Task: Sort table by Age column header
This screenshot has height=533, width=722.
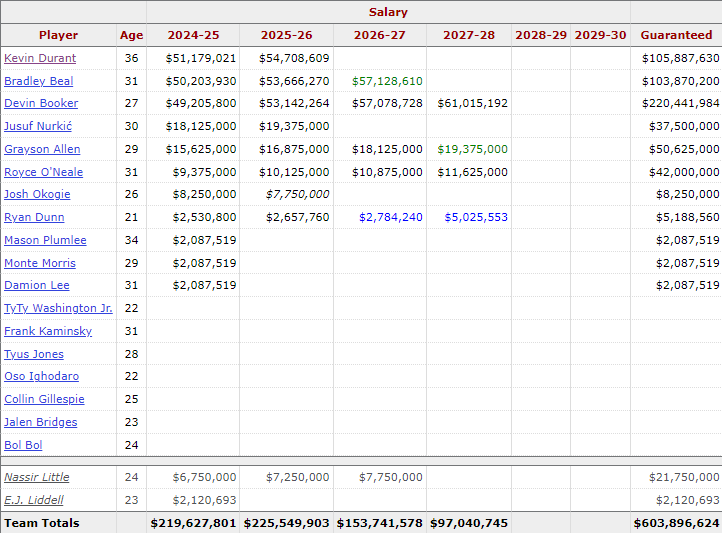Action: (x=131, y=35)
